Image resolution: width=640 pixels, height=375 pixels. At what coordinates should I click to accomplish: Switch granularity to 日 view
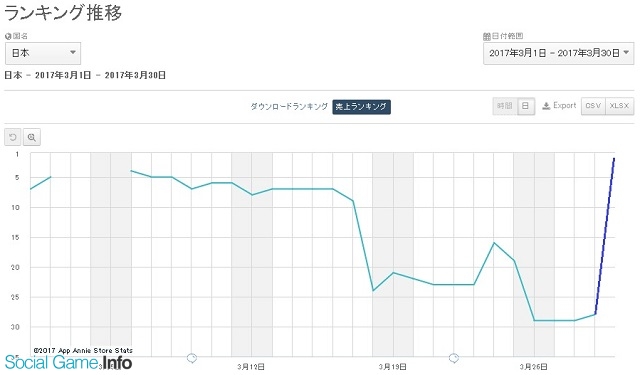click(x=526, y=106)
